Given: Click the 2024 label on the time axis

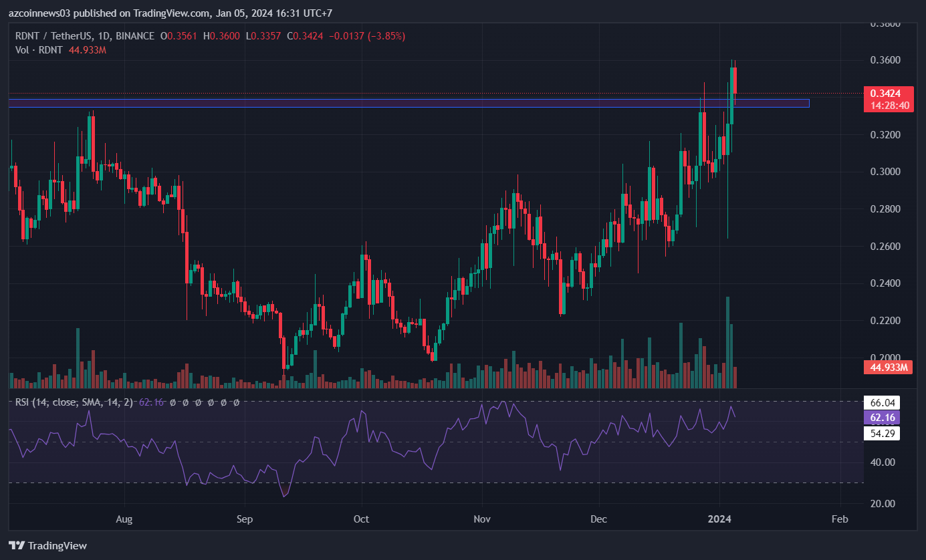Looking at the screenshot, I should coord(720,519).
